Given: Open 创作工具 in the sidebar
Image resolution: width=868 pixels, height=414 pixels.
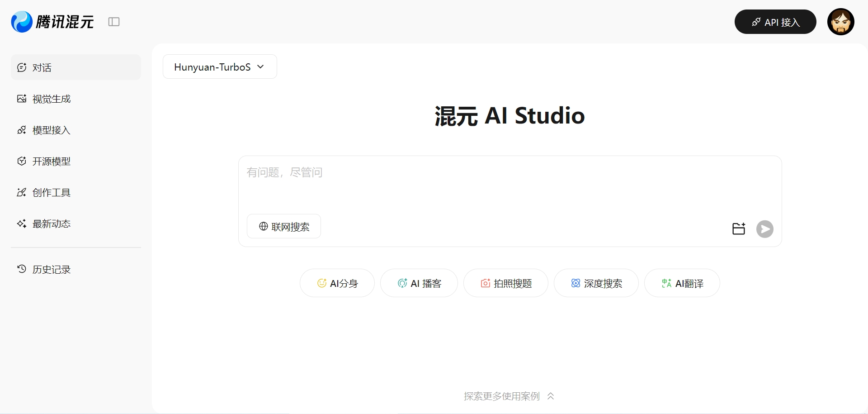Looking at the screenshot, I should (x=76, y=192).
